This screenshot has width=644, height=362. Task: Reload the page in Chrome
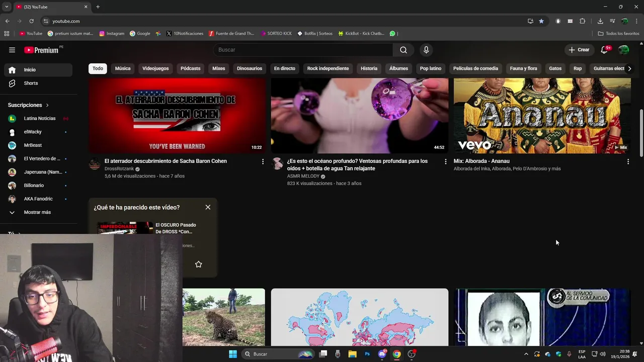tap(31, 21)
